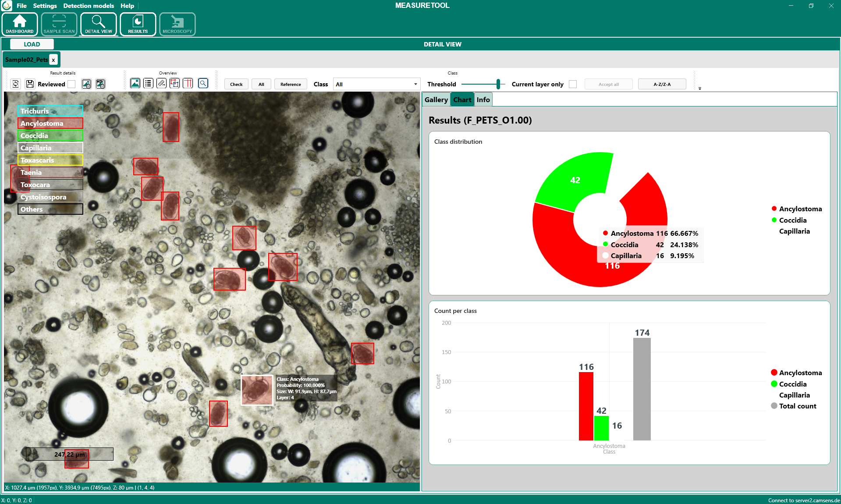The height and width of the screenshot is (504, 841).
Task: Open the Dashboard home view
Action: 20,24
